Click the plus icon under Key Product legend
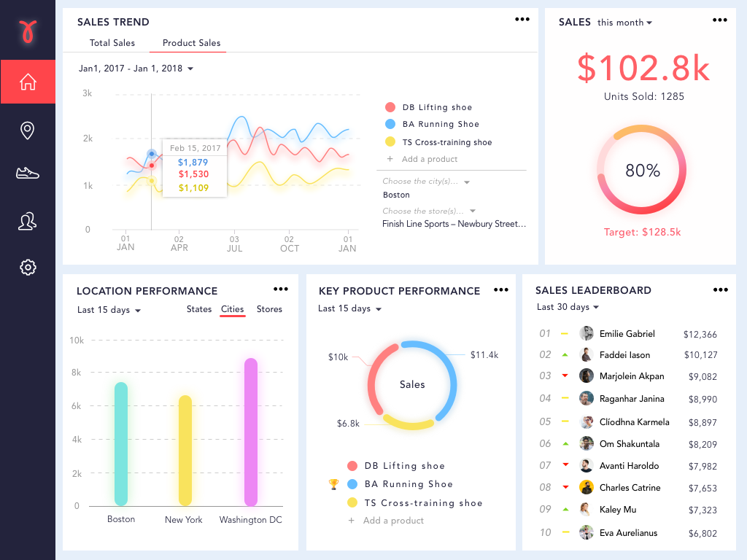 click(352, 521)
